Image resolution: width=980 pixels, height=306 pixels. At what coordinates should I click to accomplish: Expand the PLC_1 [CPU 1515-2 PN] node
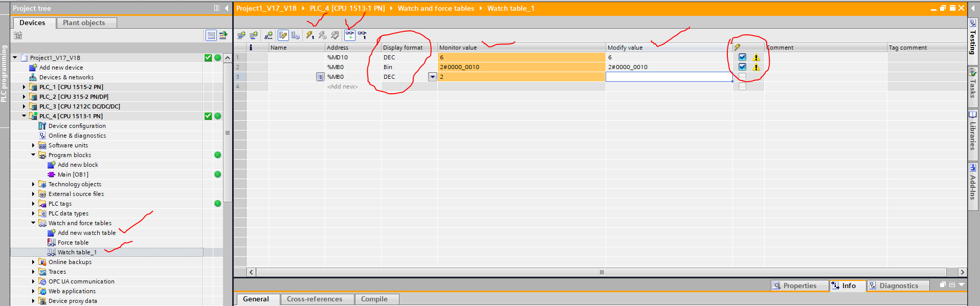pos(24,87)
